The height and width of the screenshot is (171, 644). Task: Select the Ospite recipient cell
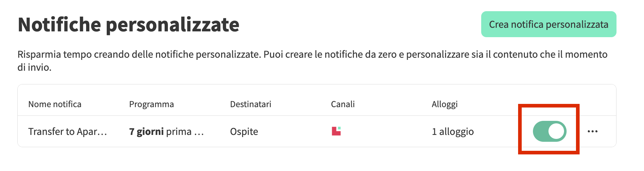[244, 132]
